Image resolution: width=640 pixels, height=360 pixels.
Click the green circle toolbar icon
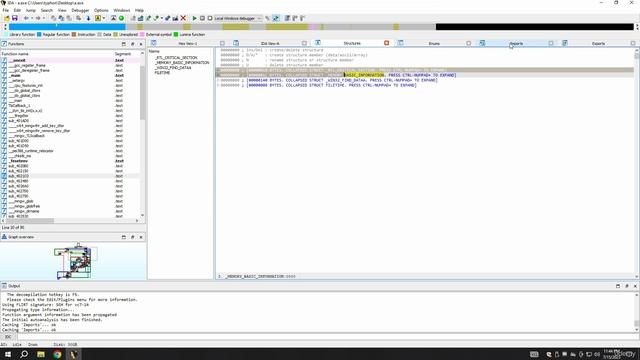click(x=121, y=18)
